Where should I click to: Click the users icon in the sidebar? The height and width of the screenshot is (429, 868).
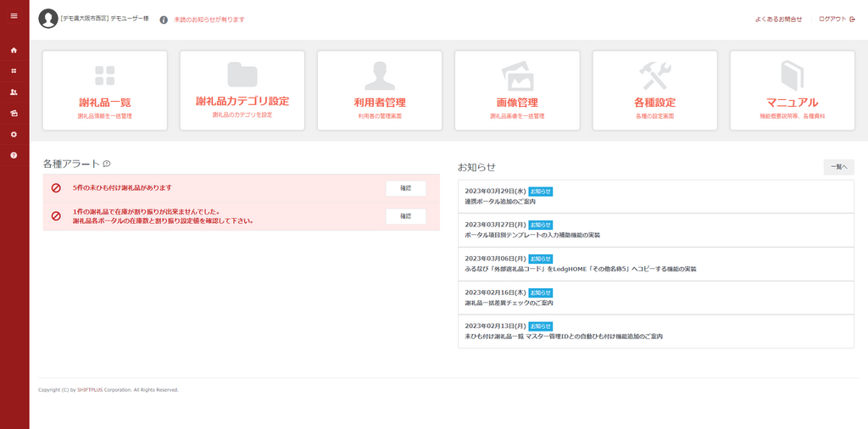coord(14,92)
